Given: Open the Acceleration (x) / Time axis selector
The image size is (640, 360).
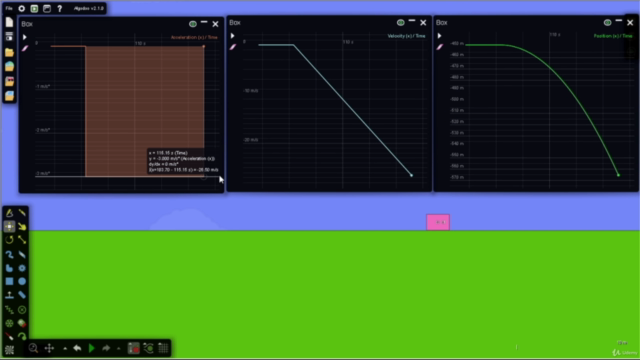Looking at the screenshot, I should [194, 37].
